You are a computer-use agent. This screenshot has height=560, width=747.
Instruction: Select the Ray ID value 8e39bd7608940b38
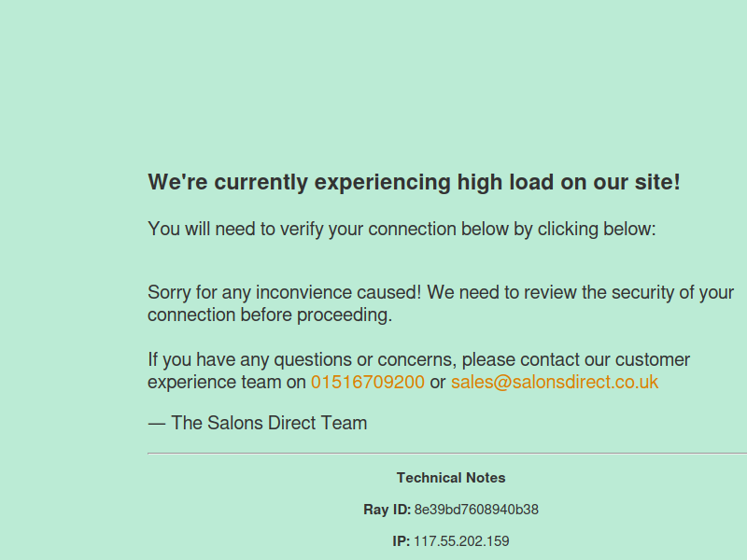(476, 510)
